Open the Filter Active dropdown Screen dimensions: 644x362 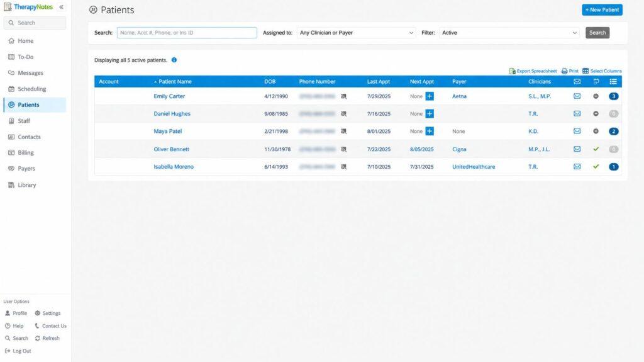(x=509, y=33)
